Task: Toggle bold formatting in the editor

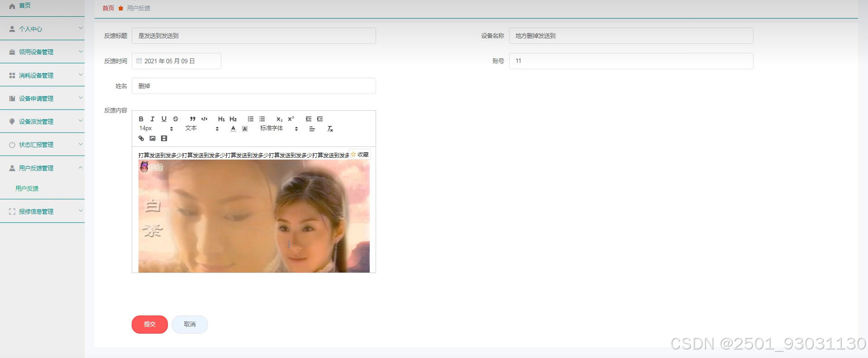Action: [x=141, y=119]
